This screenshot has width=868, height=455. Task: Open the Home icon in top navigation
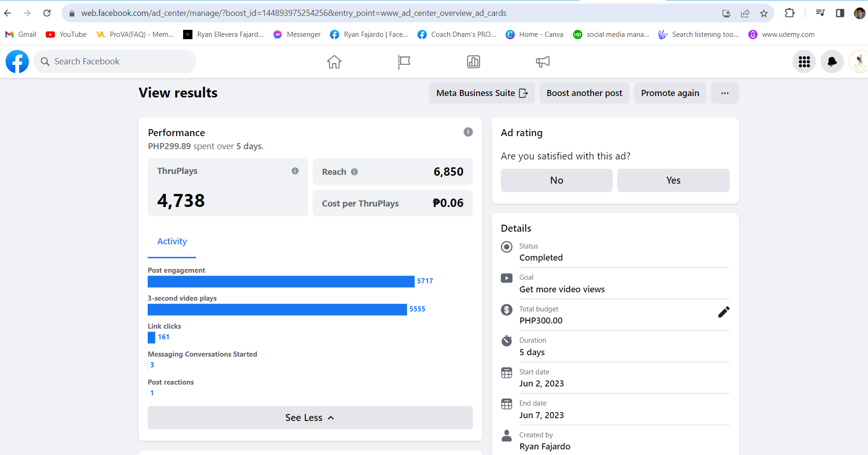pyautogui.click(x=334, y=62)
